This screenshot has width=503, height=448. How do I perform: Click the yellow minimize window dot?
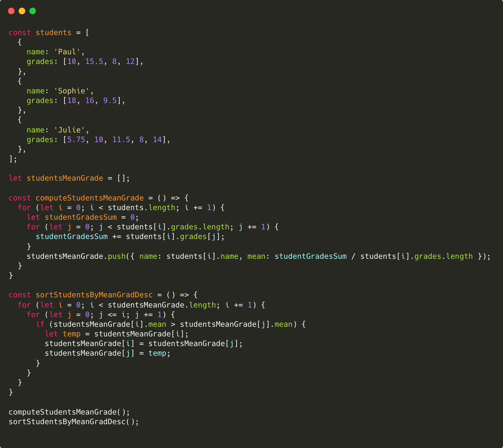pyautogui.click(x=22, y=11)
